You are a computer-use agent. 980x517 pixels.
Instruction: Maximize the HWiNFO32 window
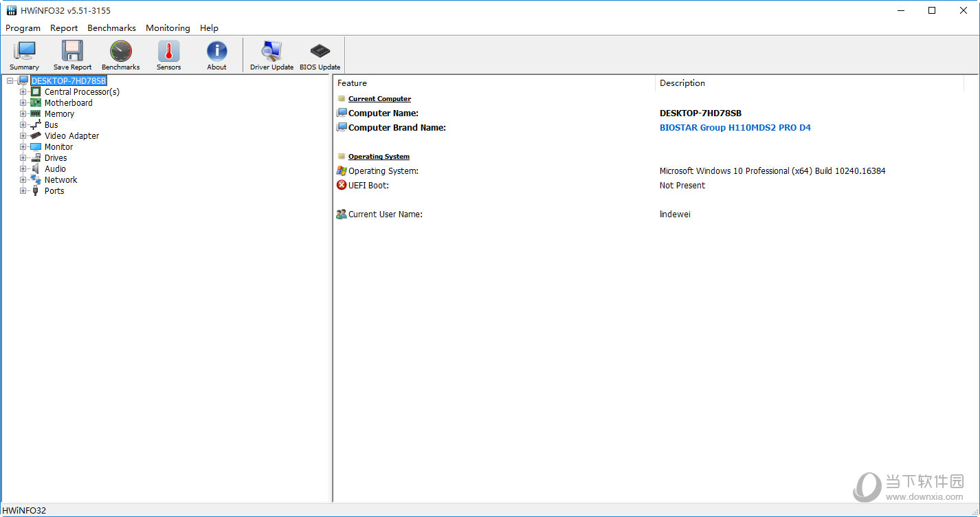pos(932,10)
